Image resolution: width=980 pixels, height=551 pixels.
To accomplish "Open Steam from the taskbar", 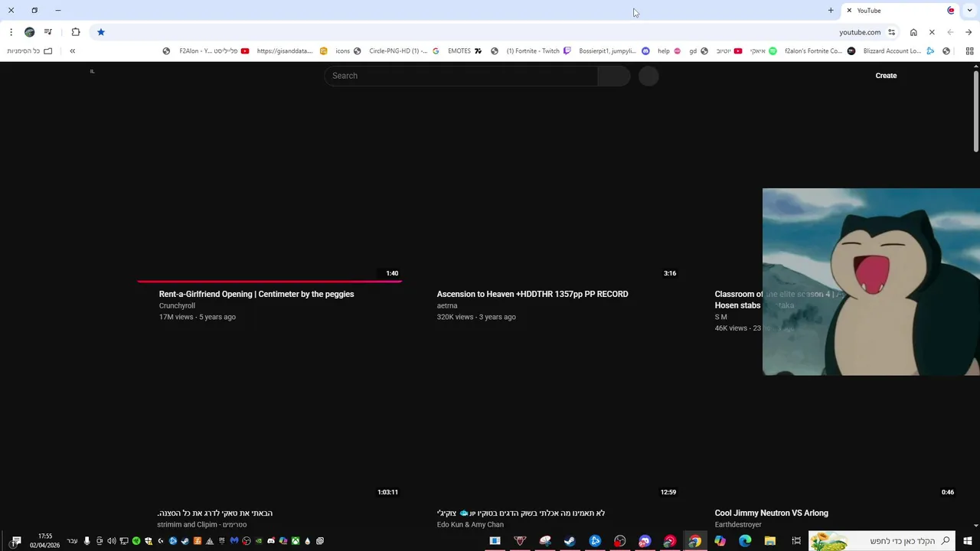I will coord(570,541).
